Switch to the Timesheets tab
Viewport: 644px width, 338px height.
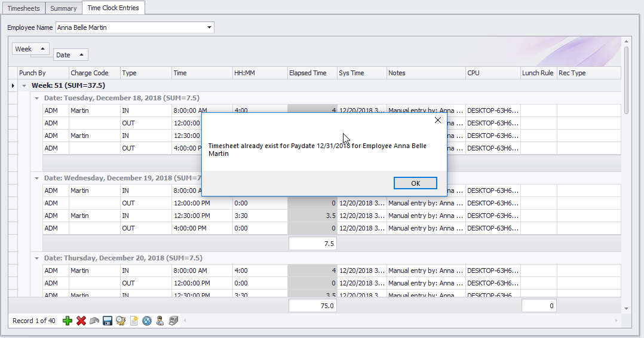click(23, 8)
